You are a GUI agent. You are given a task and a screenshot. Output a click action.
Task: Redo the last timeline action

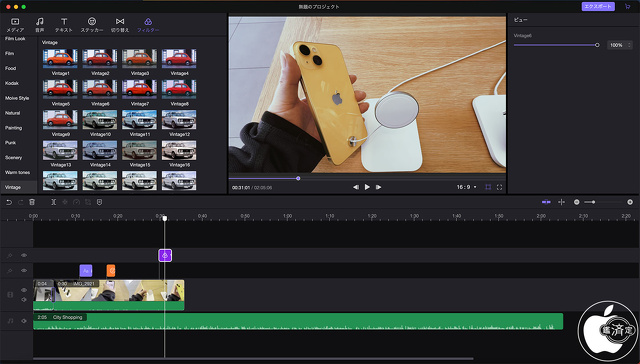pos(20,202)
